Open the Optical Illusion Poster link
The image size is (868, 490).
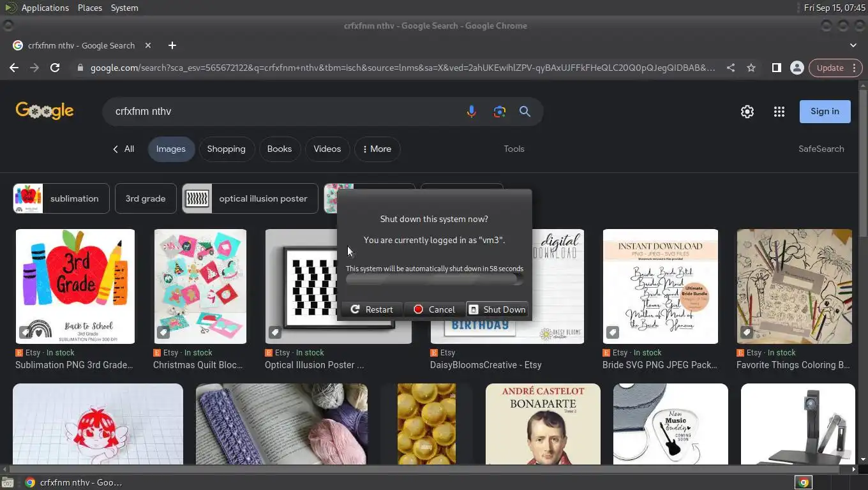(x=314, y=365)
